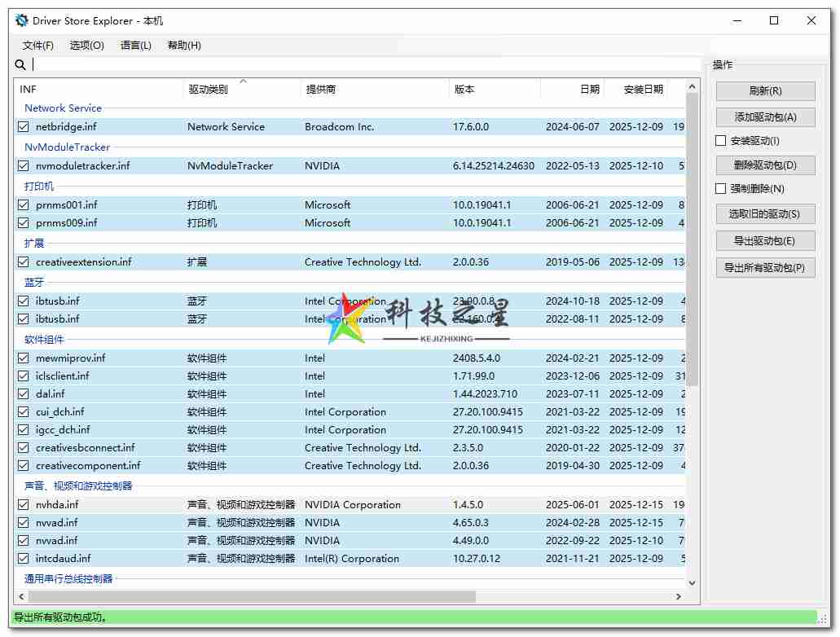Click the search magnifier icon
The image size is (840, 637).
[x=20, y=64]
